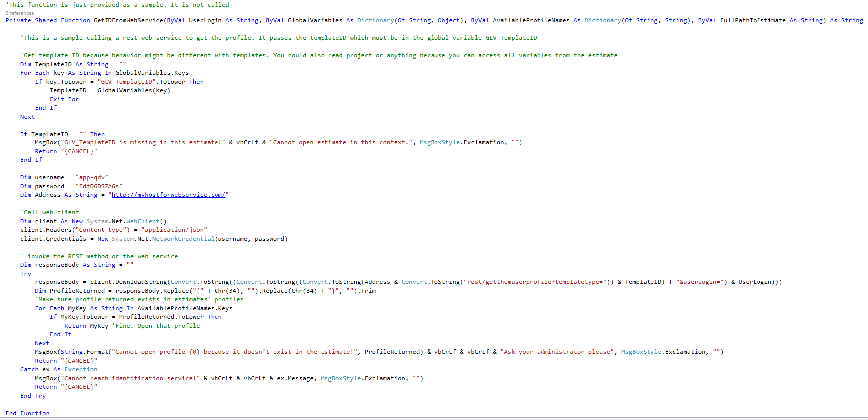
Task: Click the AvailableProfileNames parameter in signature
Action: click(531, 20)
